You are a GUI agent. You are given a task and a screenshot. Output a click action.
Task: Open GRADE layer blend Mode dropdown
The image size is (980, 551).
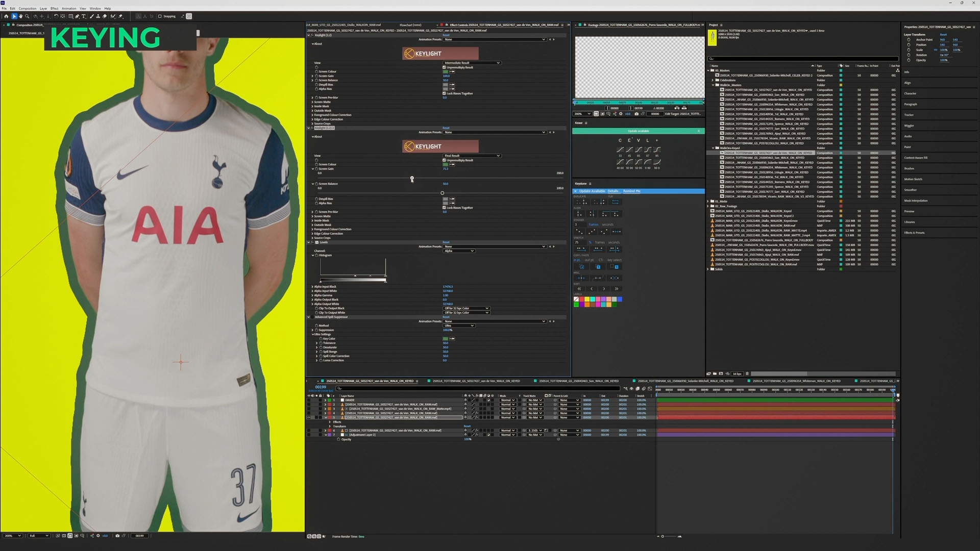(x=507, y=400)
